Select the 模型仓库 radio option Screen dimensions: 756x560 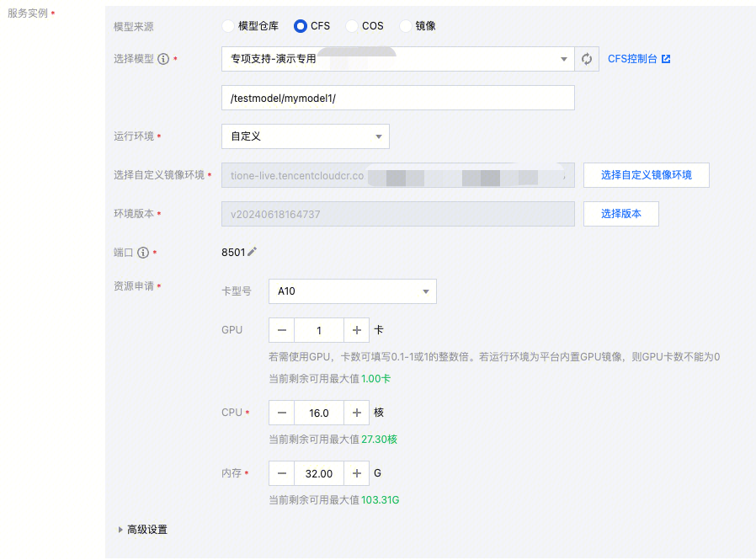click(x=228, y=26)
